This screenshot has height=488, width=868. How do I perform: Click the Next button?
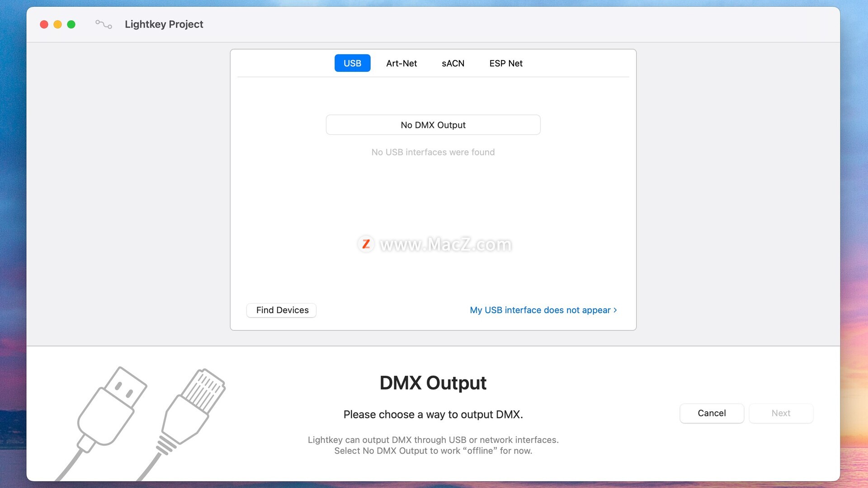(780, 413)
